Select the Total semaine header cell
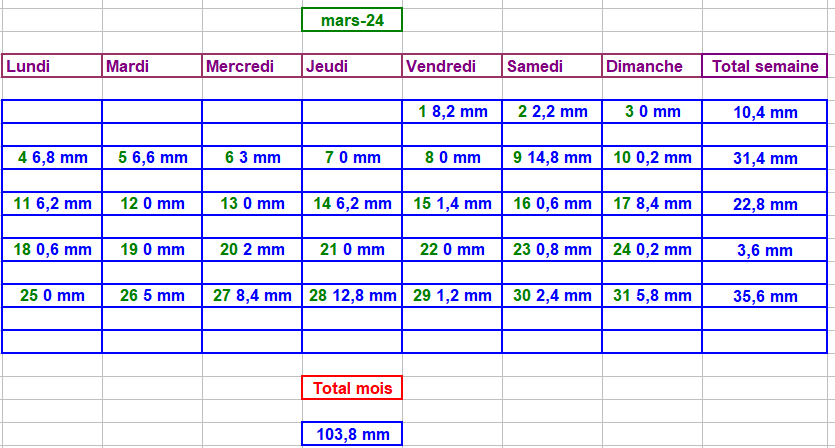 tap(765, 66)
